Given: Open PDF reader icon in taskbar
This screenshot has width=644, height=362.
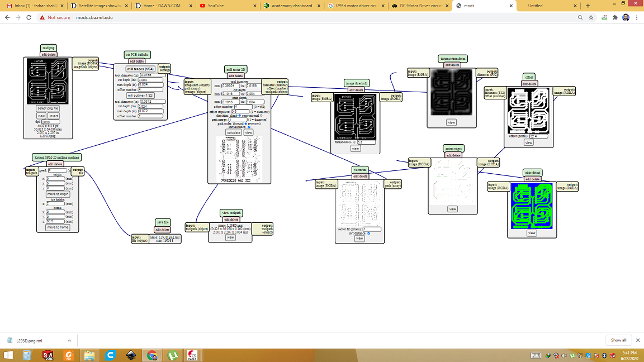Looking at the screenshot, I should pyautogui.click(x=69, y=355).
